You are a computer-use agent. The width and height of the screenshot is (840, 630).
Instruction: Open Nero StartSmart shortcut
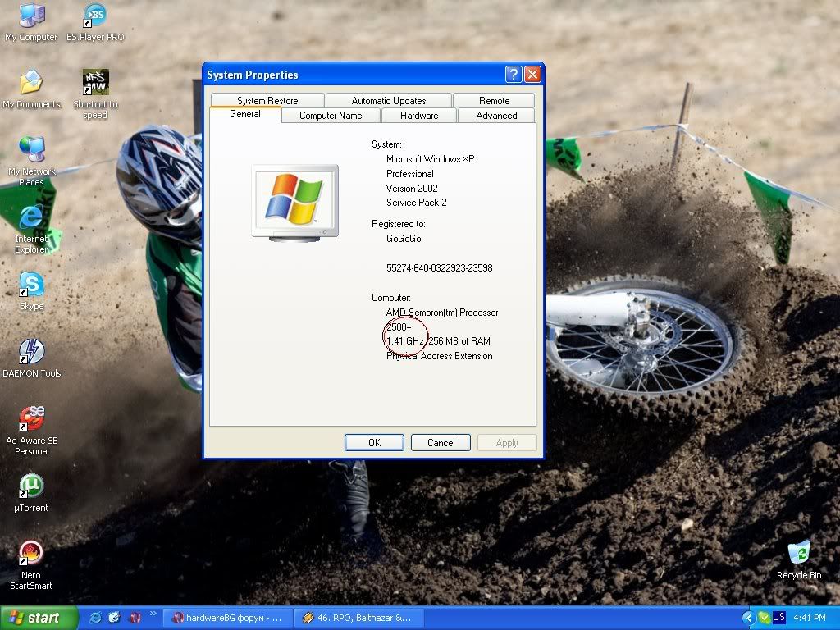[x=31, y=553]
